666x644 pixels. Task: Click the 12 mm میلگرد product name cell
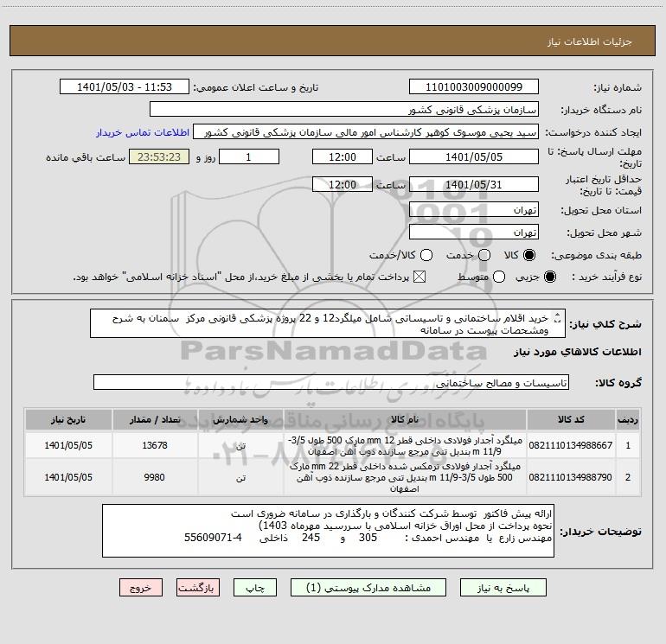[405, 446]
